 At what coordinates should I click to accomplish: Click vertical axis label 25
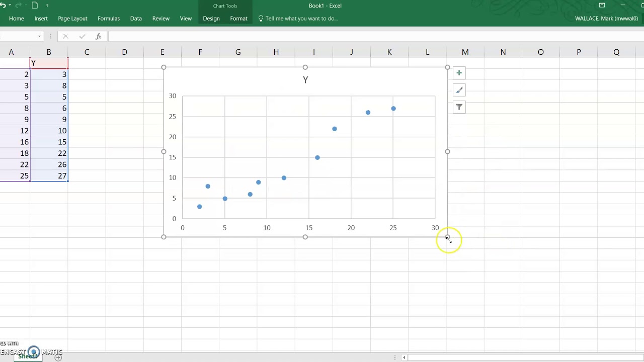(x=173, y=117)
